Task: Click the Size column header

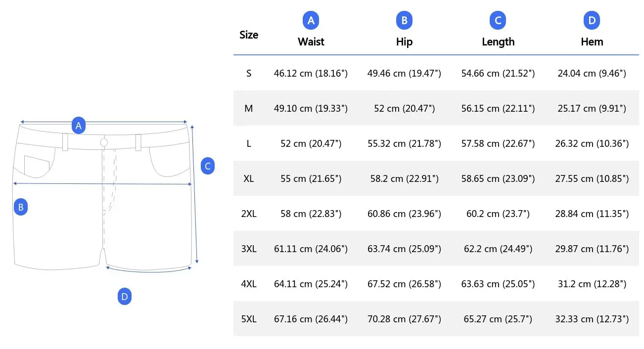Action: [x=249, y=35]
